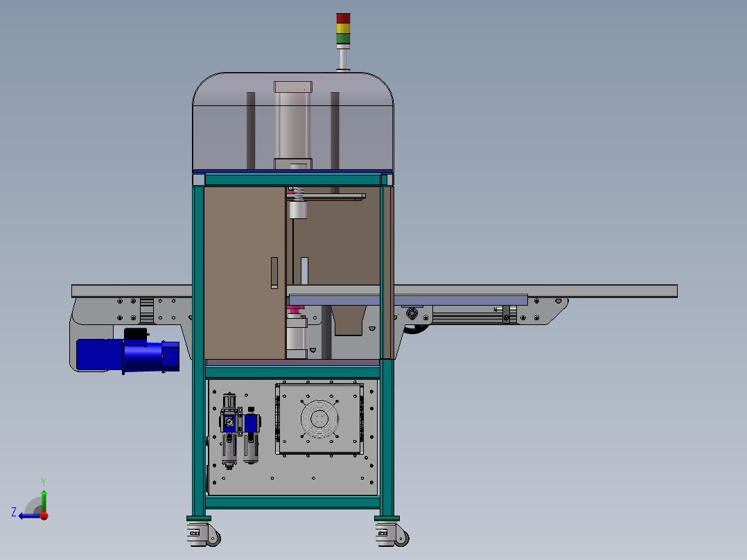Select the black handwheel under the right conveyor

click(416, 329)
